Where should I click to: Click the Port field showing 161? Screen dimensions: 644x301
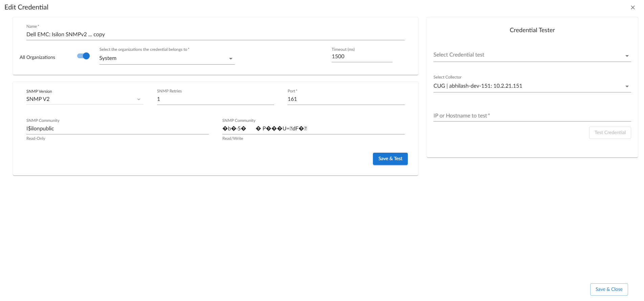[346, 99]
